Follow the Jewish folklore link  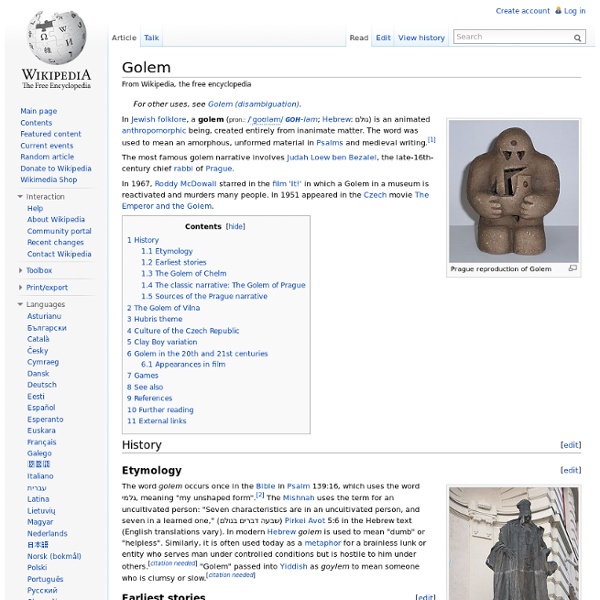pyautogui.click(x=158, y=119)
